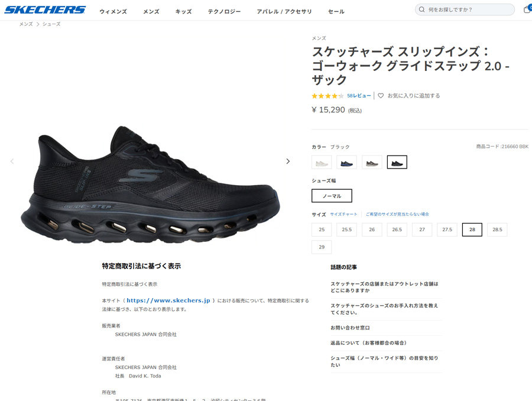
Task: Select the ノーマル shoe width option
Action: point(332,196)
